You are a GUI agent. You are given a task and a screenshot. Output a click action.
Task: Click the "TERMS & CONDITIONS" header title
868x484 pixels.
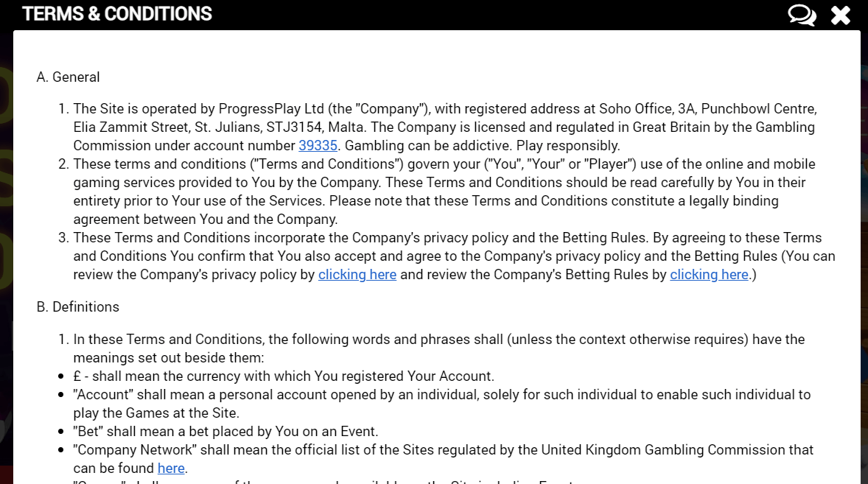(x=117, y=13)
